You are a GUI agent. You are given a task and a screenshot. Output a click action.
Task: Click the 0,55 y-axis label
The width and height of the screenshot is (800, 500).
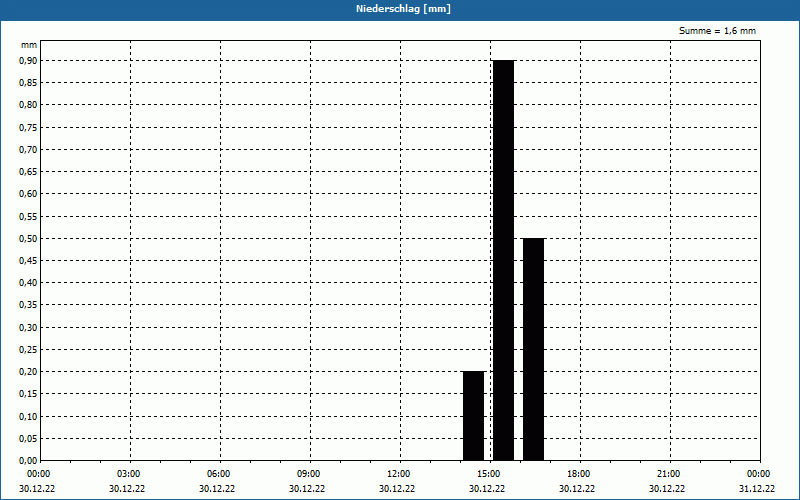click(x=28, y=216)
